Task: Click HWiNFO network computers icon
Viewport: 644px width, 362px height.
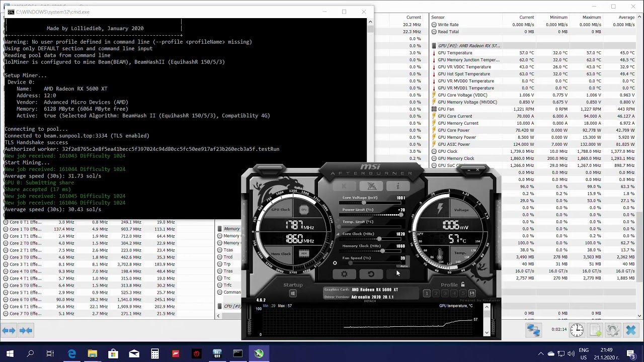Action: pos(534,330)
